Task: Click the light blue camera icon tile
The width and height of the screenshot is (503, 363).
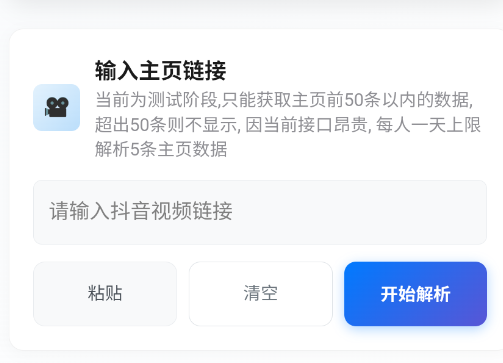Action: (x=57, y=107)
